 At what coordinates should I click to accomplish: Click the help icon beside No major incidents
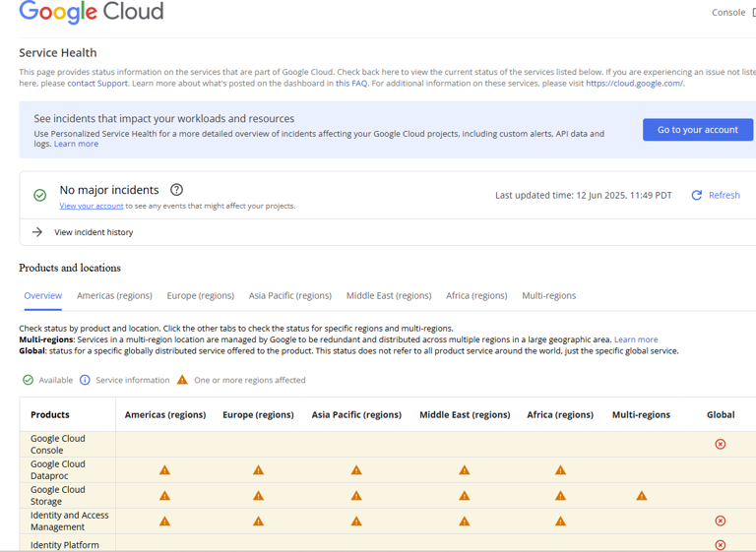point(176,190)
